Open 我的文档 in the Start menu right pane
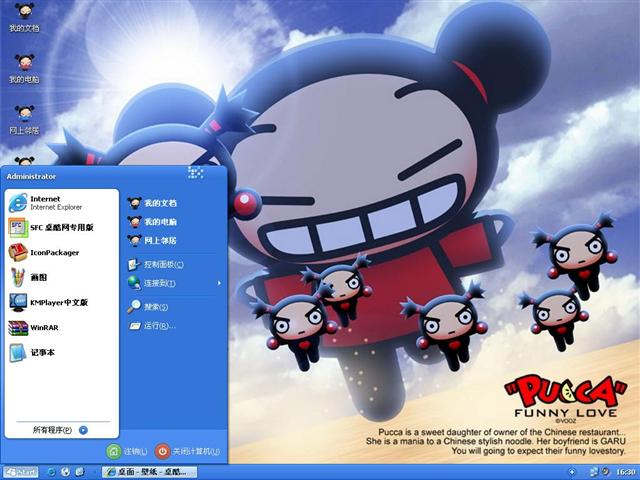 [x=158, y=203]
